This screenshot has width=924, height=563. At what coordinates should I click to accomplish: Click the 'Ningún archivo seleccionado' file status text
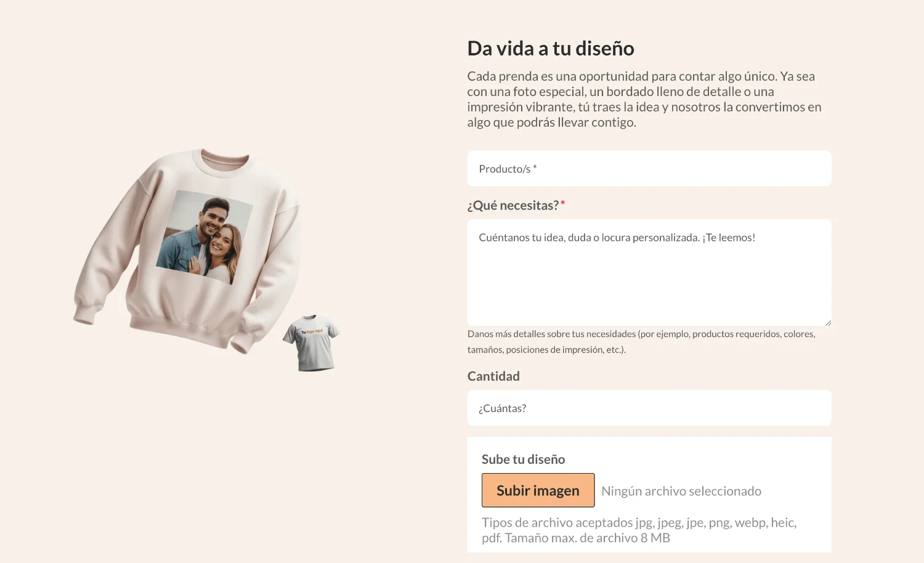coord(681,491)
